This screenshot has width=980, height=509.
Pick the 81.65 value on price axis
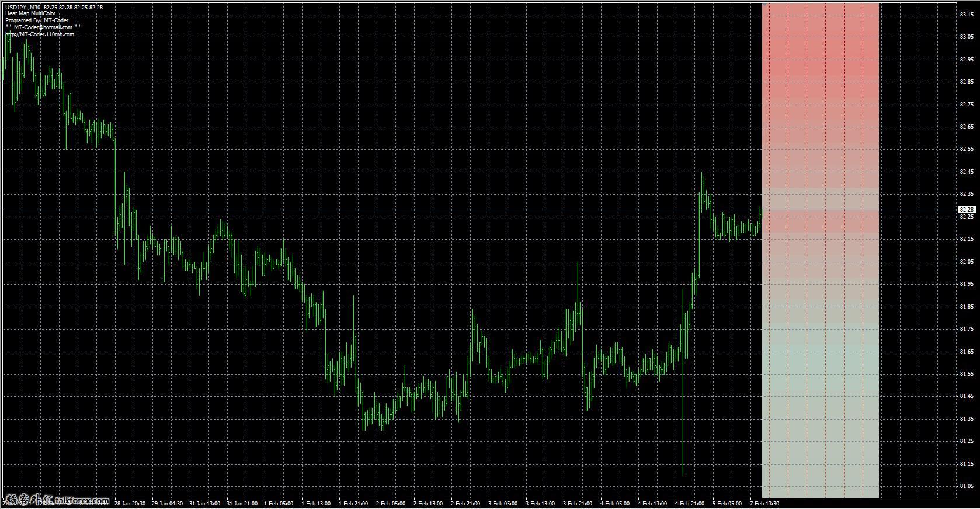[967, 351]
